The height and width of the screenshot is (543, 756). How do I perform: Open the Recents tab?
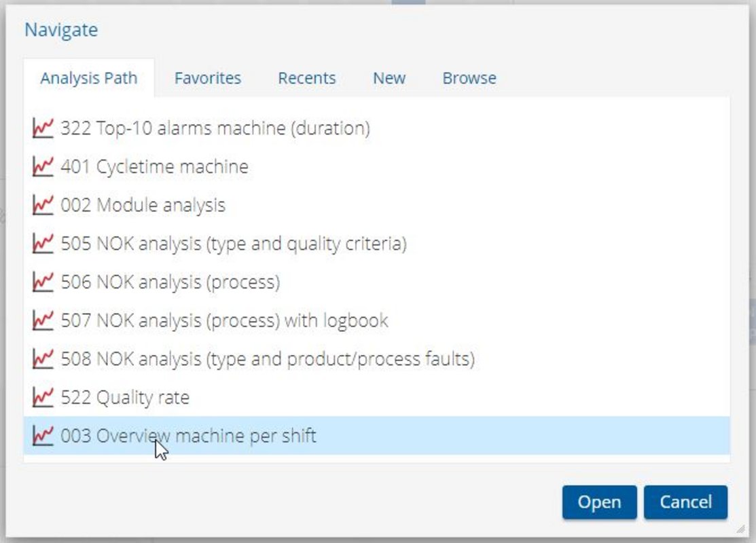306,78
